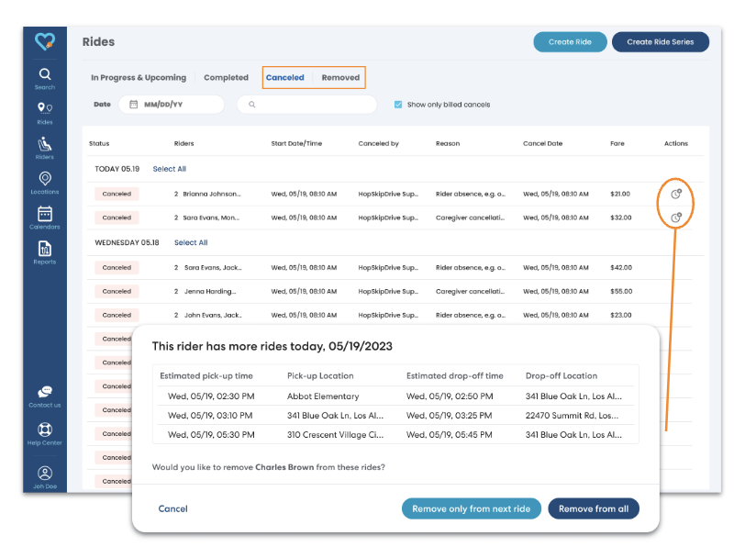The image size is (756, 558).
Task: Click the Create Ride Series button
Action: click(660, 41)
